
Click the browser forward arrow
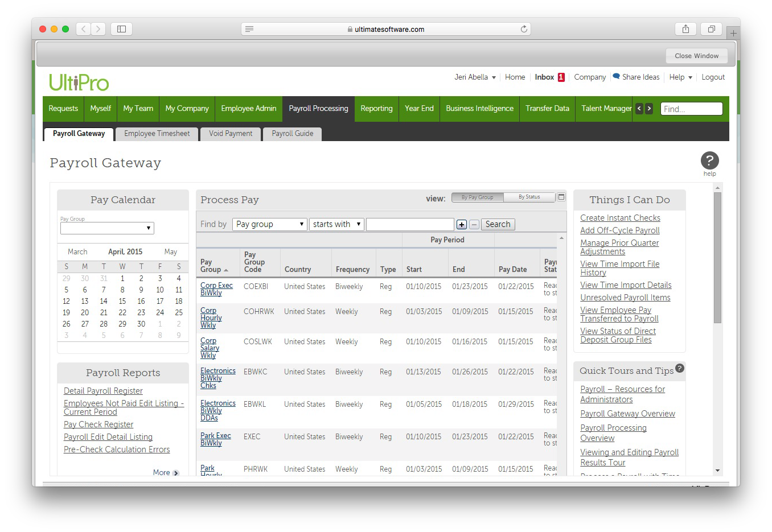[x=98, y=29]
